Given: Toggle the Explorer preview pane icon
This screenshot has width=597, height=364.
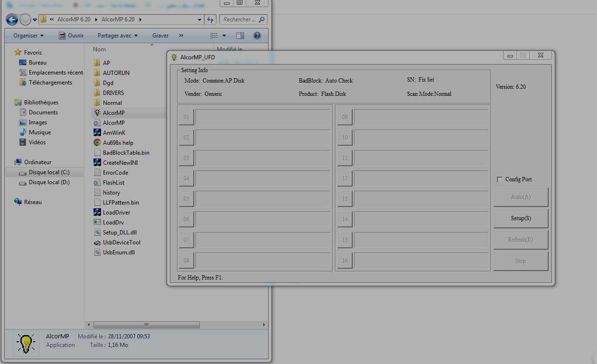Looking at the screenshot, I should click(240, 36).
